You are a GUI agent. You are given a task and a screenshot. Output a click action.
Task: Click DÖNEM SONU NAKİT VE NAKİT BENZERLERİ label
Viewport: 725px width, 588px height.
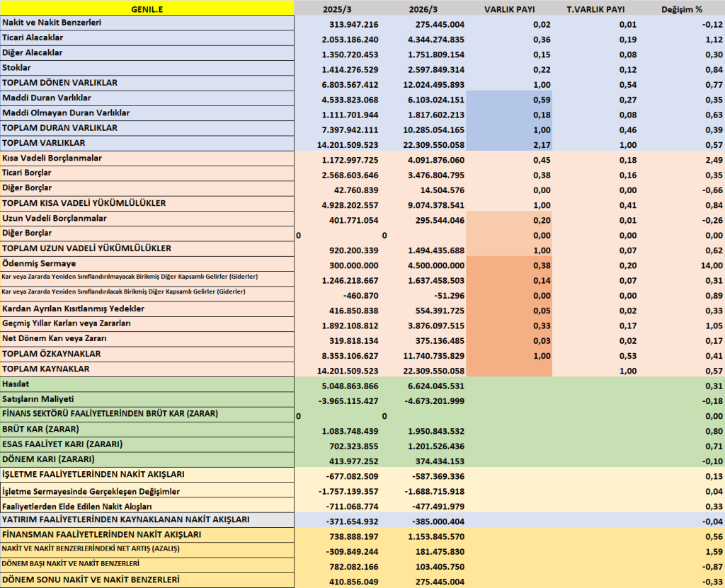[x=91, y=580]
